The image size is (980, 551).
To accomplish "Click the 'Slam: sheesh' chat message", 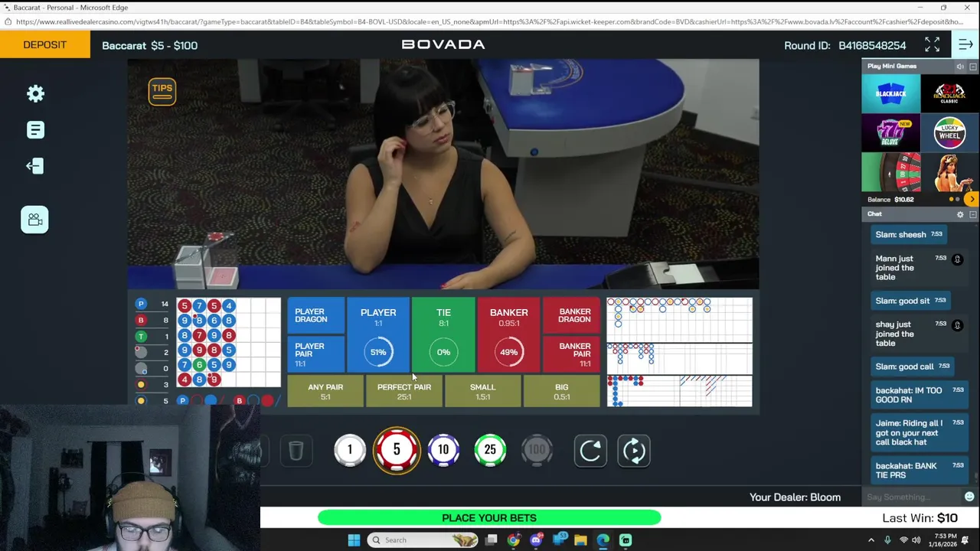I will [x=910, y=234].
